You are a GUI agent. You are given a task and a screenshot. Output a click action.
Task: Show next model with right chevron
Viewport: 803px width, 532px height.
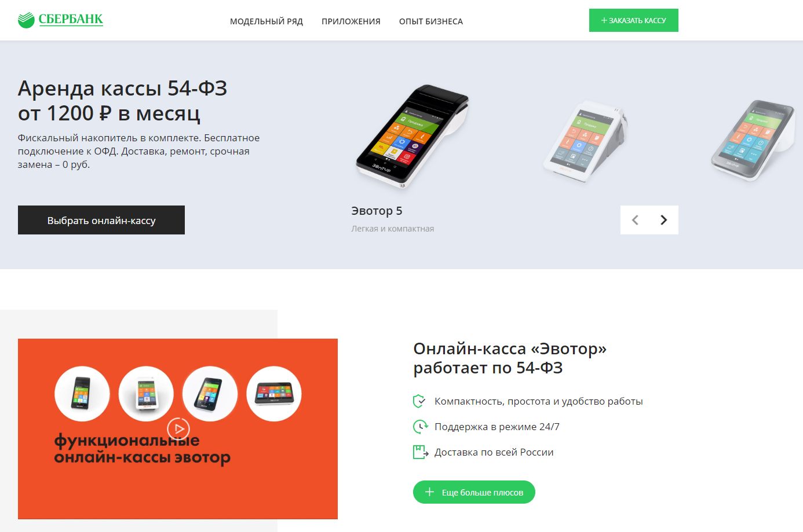664,220
